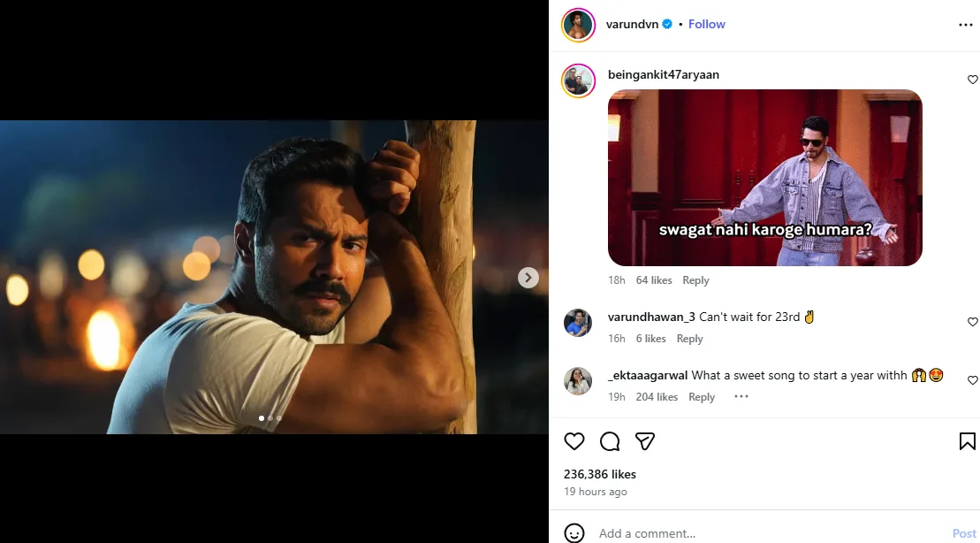Like the post with heart icon
Screen dimensions: 980x543
[x=574, y=441]
